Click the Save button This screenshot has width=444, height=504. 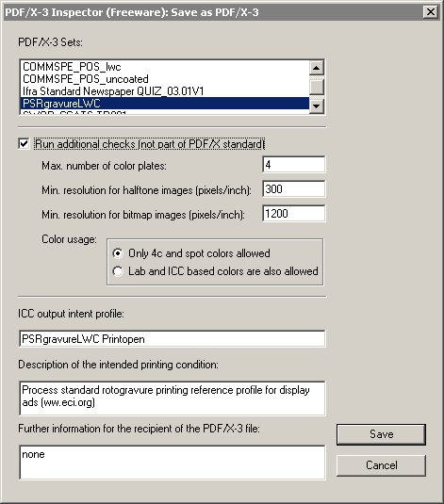(x=381, y=434)
